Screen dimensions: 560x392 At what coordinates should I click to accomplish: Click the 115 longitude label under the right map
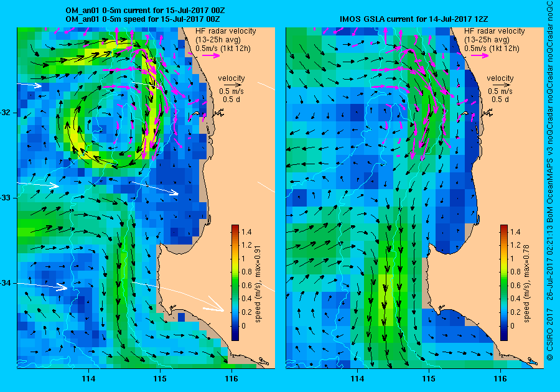coord(429,379)
